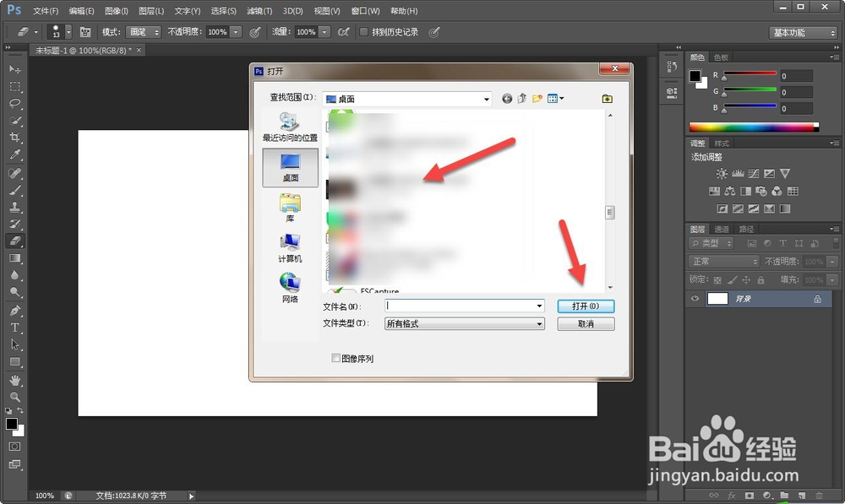Image resolution: width=845 pixels, height=504 pixels.
Task: Select the Dodge tool
Action: [14, 292]
